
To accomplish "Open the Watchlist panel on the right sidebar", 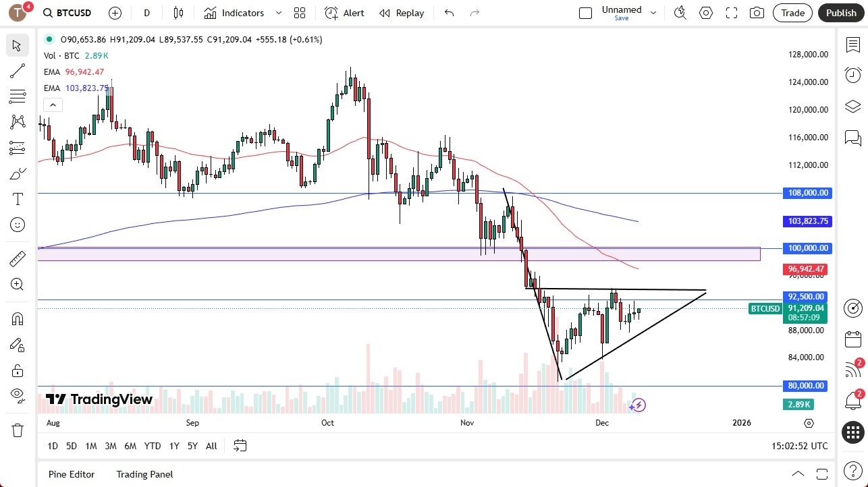I will click(852, 45).
